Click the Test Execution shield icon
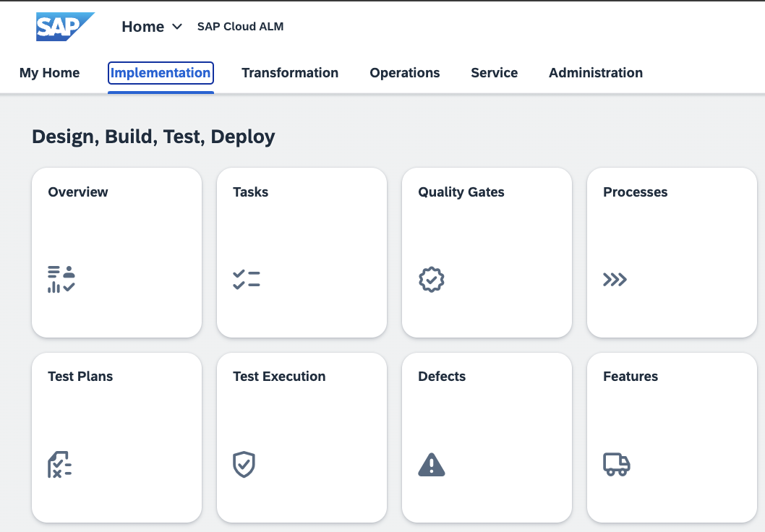 pos(244,464)
